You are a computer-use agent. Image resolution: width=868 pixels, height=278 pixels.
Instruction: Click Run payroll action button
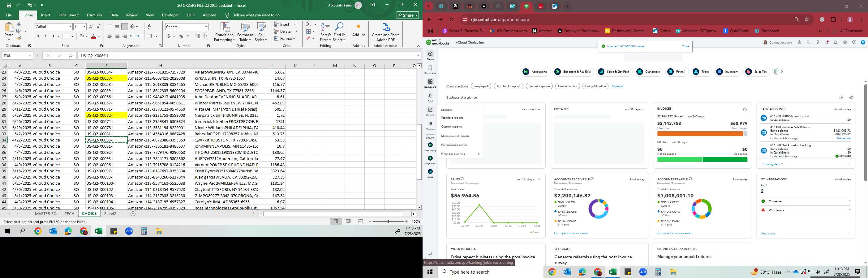[481, 86]
